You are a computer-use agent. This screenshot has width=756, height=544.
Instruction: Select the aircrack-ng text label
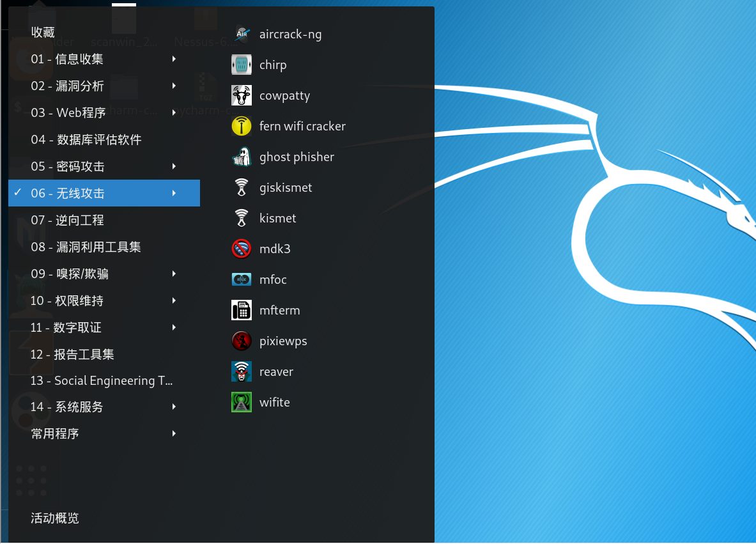(x=290, y=35)
